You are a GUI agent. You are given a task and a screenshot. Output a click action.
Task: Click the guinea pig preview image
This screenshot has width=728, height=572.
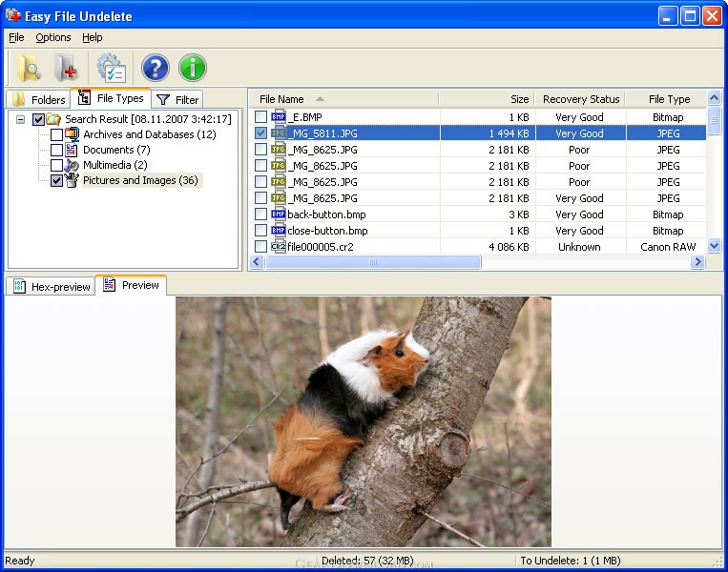coord(363,420)
